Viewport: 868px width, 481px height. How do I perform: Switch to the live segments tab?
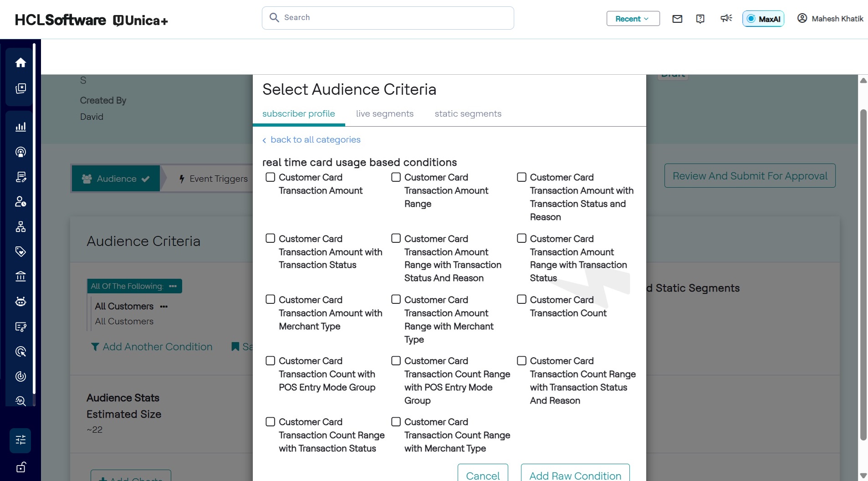384,114
